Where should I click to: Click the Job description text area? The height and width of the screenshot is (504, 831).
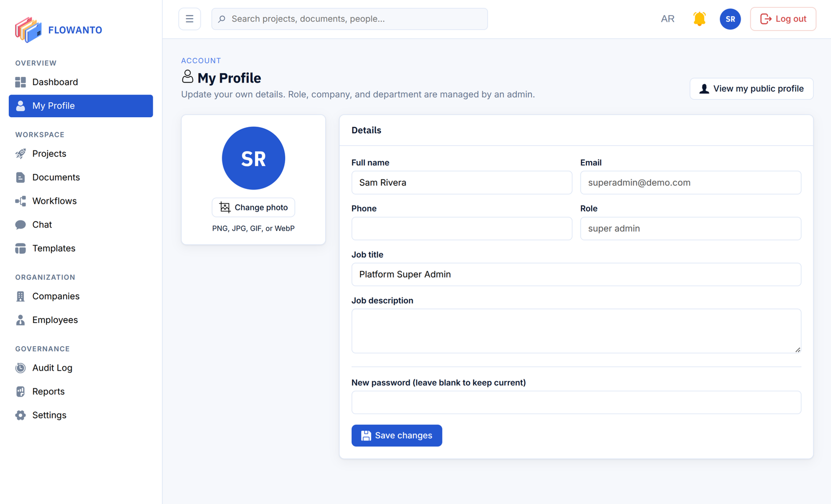point(577,331)
